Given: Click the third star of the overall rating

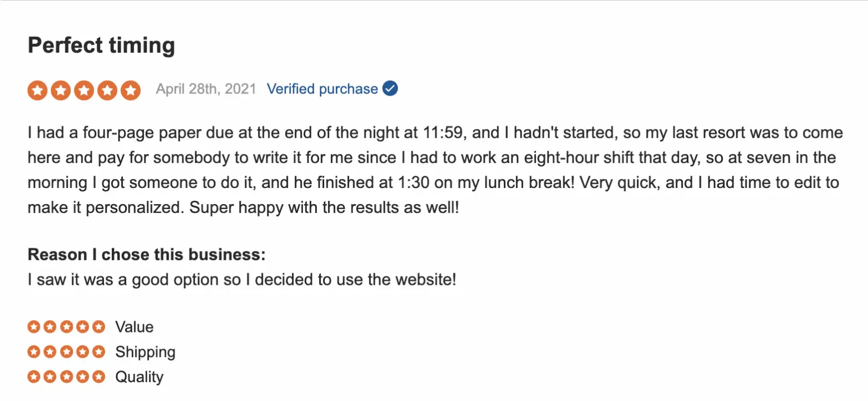Looking at the screenshot, I should (84, 90).
